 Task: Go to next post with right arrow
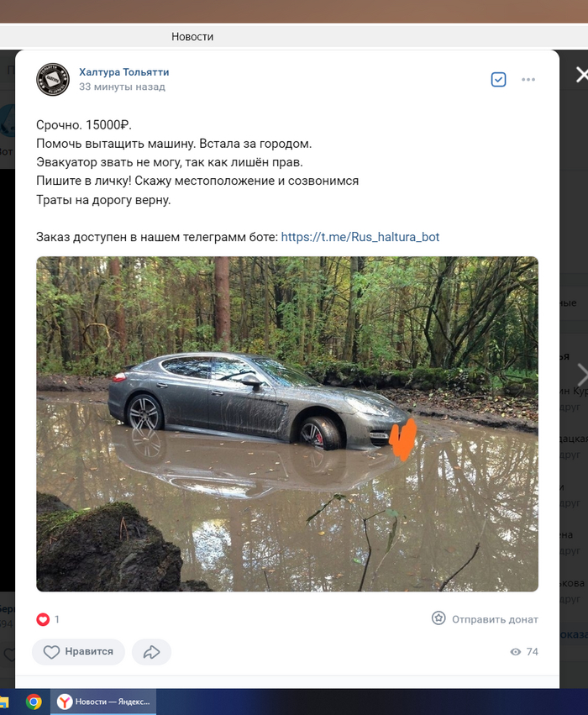click(582, 375)
